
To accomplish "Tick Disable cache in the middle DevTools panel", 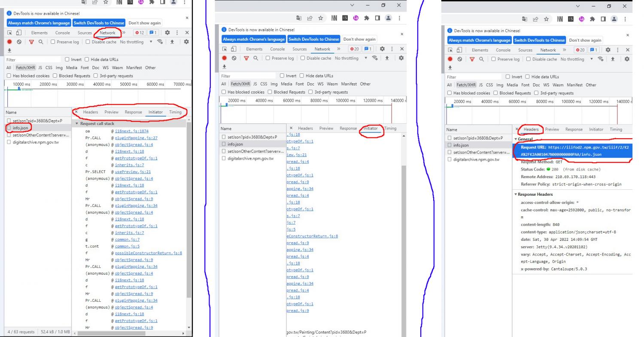I will [x=303, y=58].
